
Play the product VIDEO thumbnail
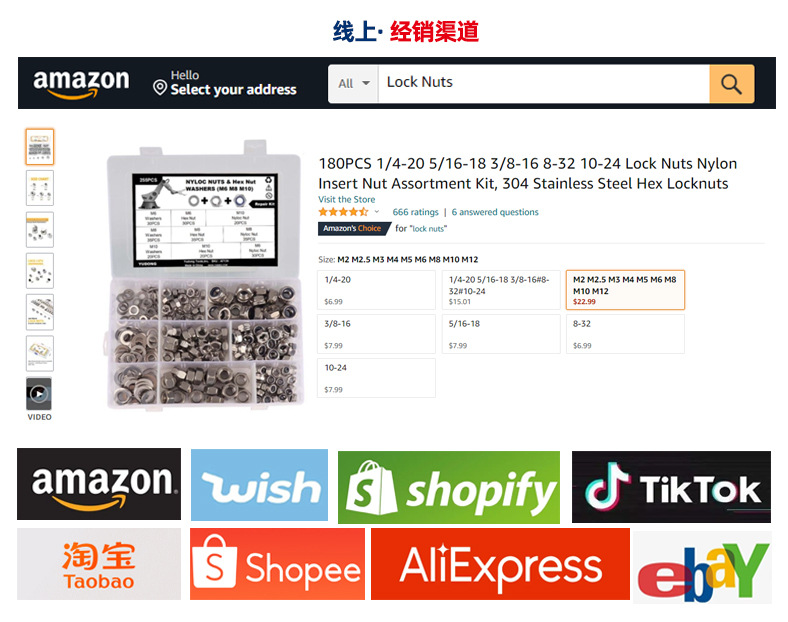[x=39, y=394]
